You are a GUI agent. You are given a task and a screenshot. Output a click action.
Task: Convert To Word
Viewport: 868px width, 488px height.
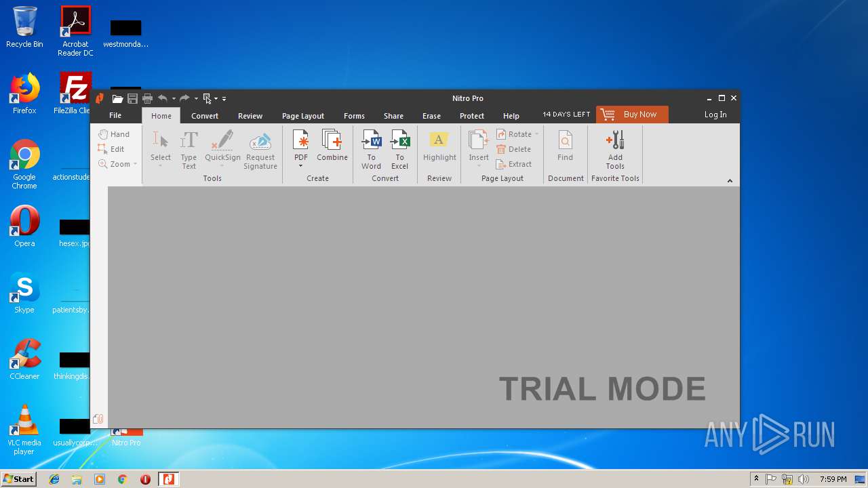tap(371, 150)
